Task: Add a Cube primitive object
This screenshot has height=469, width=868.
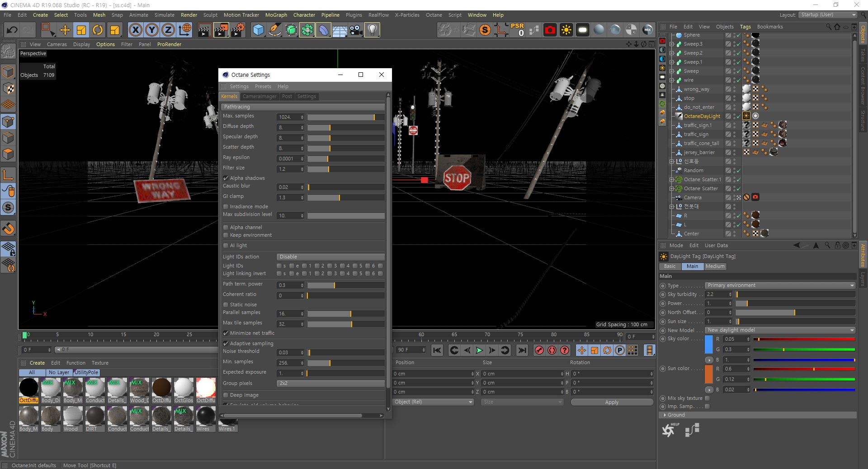Action: point(258,30)
